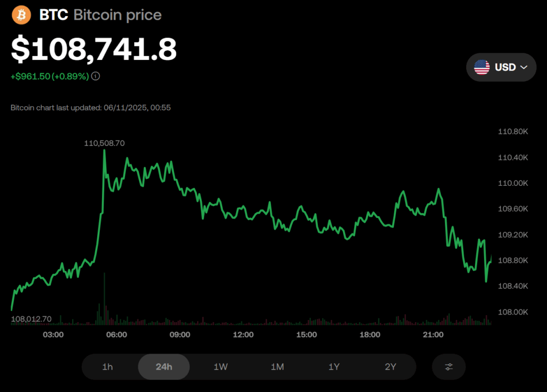Click the US flag icon
The height and width of the screenshot is (392, 547).
(x=482, y=67)
